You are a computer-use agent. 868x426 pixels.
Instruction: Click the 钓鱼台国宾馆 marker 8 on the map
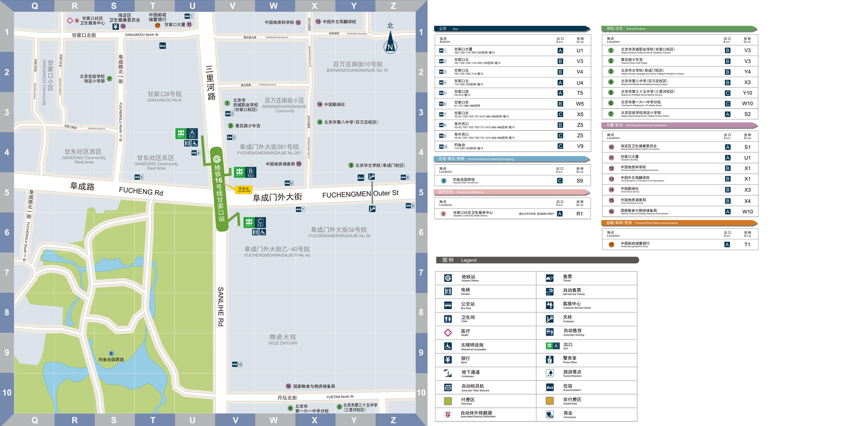[x=111, y=353]
